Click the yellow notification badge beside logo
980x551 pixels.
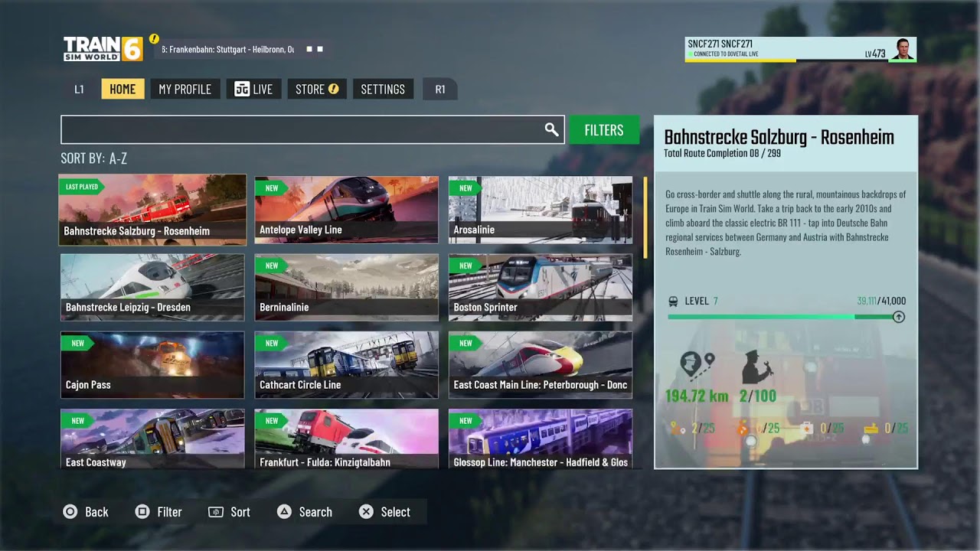tap(154, 38)
